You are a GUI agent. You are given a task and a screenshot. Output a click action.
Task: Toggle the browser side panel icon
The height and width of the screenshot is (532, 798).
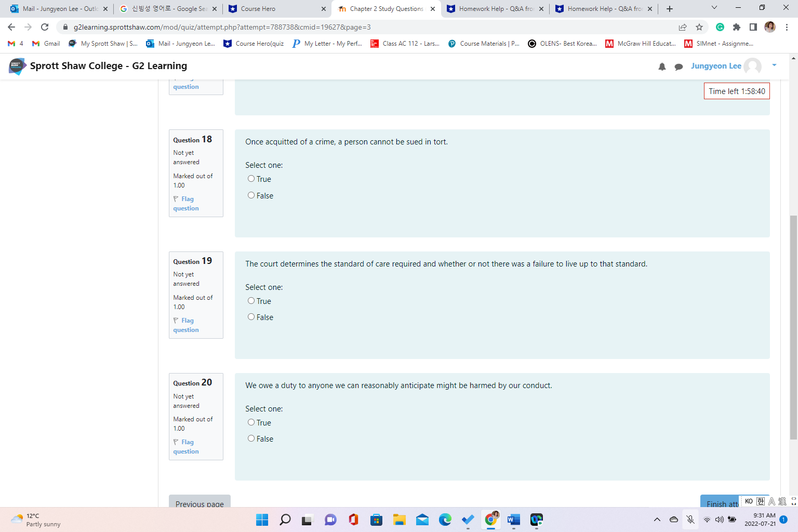(x=753, y=27)
